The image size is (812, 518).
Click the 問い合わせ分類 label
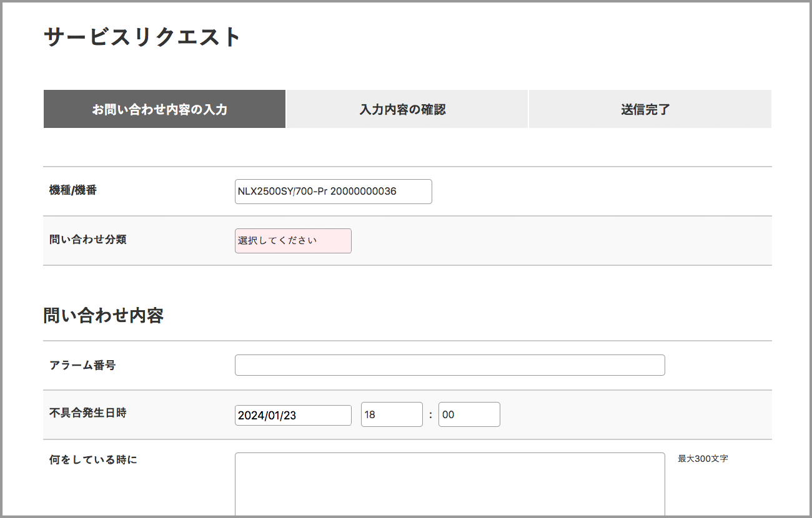[88, 239]
